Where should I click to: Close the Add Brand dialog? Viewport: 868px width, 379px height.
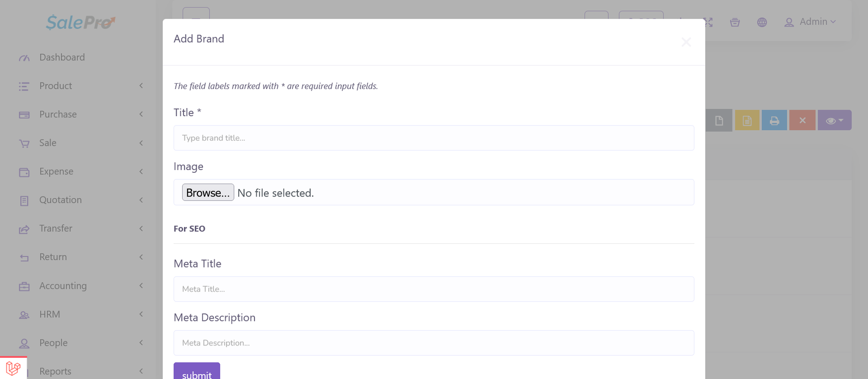pyautogui.click(x=686, y=42)
